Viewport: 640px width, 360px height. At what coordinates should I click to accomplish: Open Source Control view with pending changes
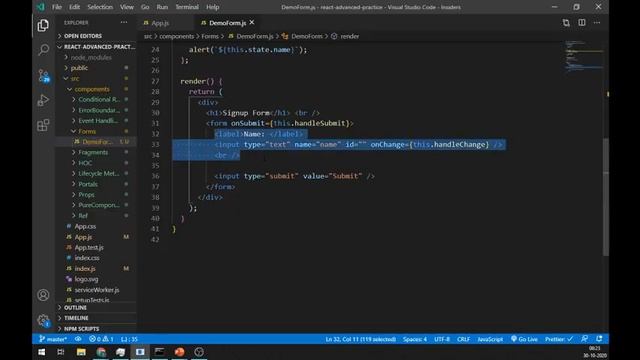coord(43,75)
